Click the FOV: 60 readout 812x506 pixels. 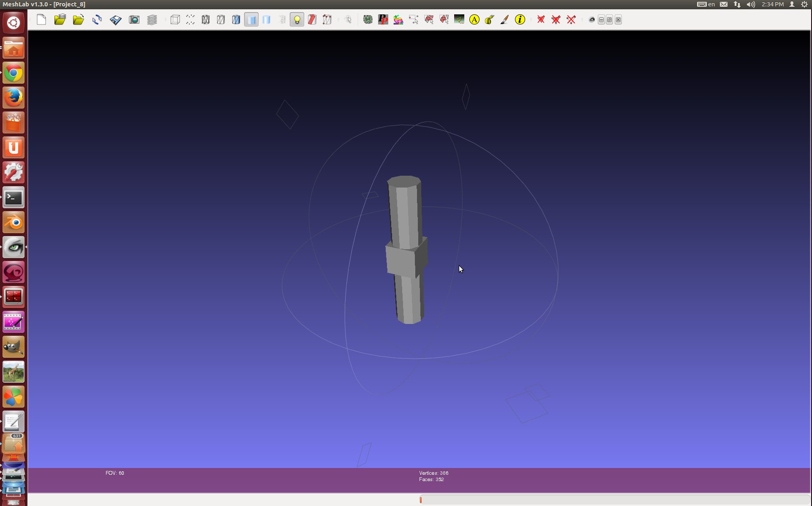point(115,473)
